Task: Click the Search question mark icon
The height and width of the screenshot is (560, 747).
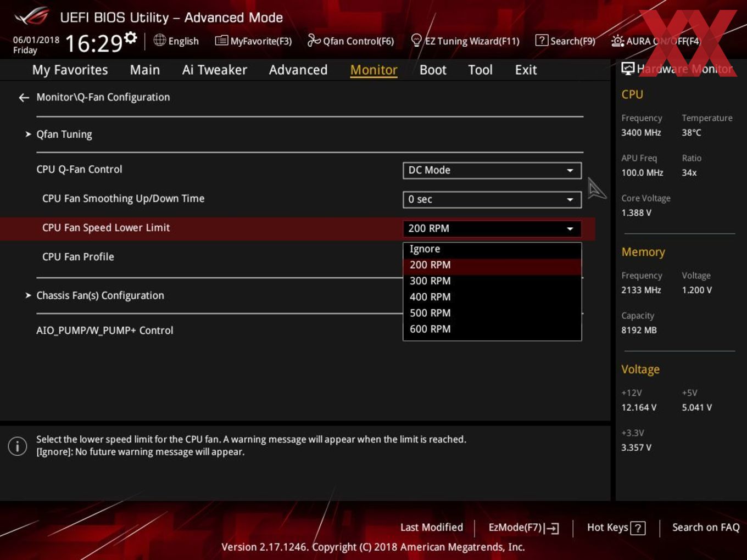Action: tap(542, 40)
